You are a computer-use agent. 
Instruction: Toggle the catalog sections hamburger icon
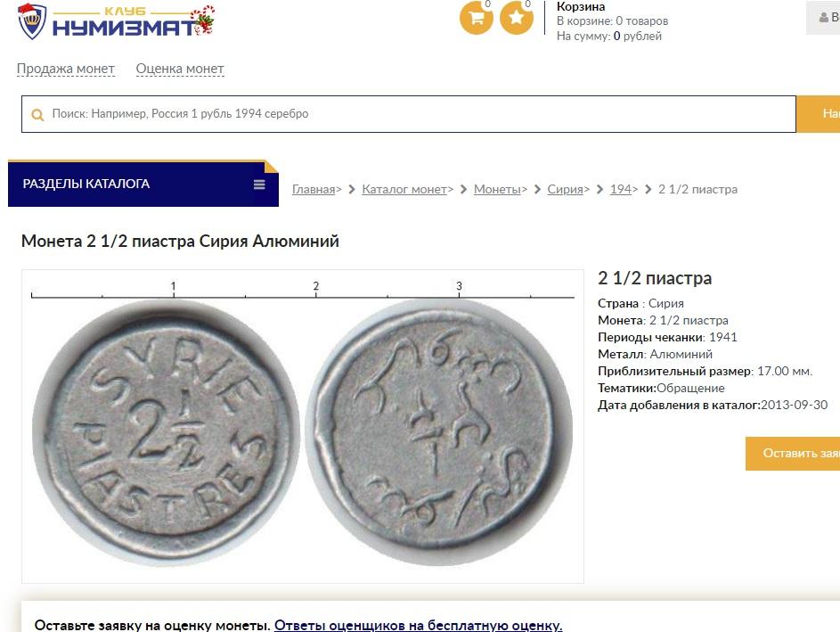(259, 185)
